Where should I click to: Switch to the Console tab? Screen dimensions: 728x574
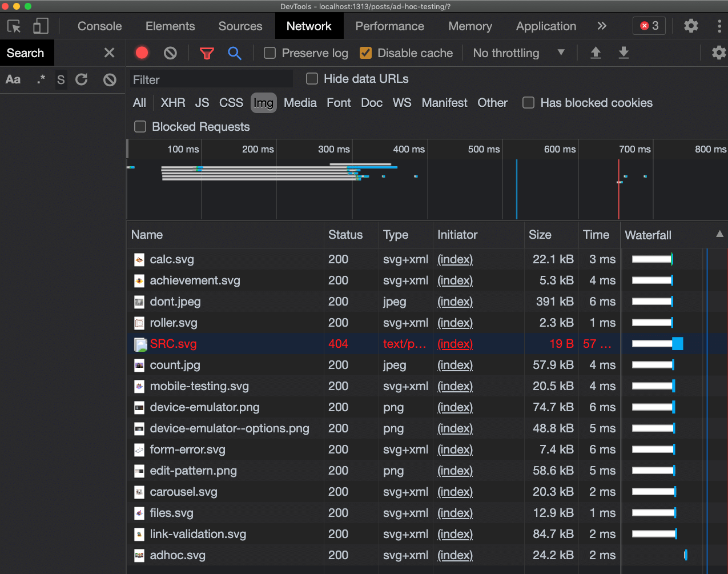click(99, 26)
